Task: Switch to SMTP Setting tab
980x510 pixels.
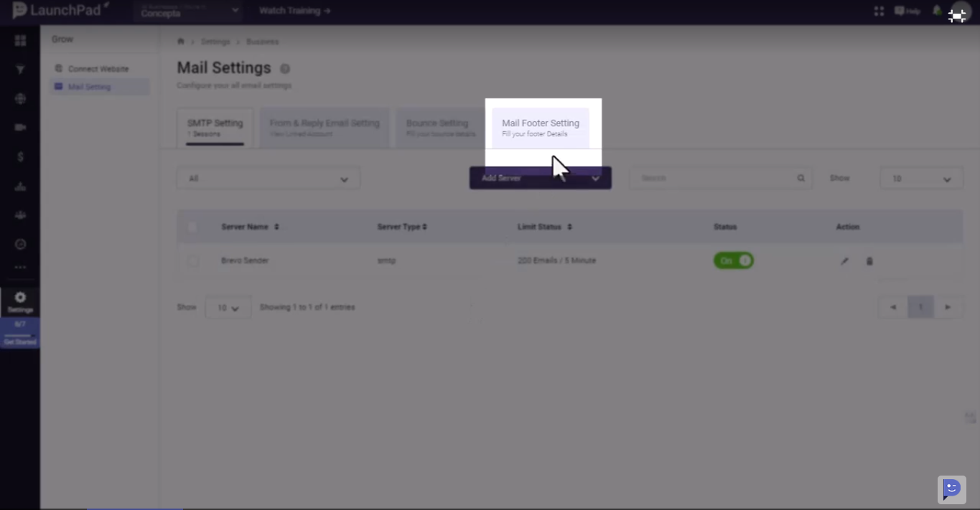Action: [x=215, y=127]
